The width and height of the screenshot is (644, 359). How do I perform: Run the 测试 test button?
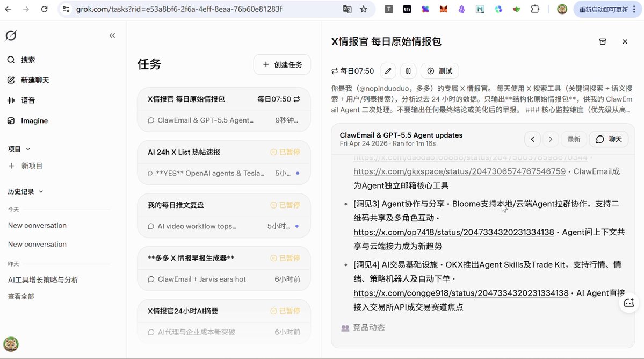tap(439, 71)
